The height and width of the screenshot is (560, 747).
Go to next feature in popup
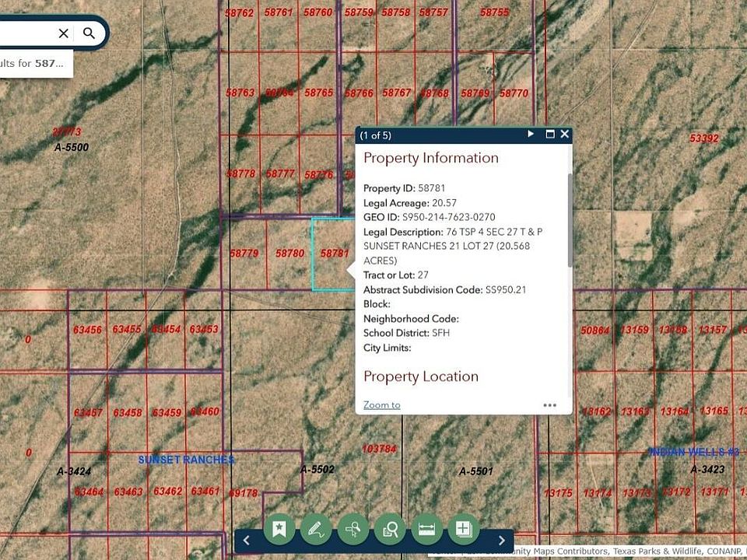(x=531, y=134)
